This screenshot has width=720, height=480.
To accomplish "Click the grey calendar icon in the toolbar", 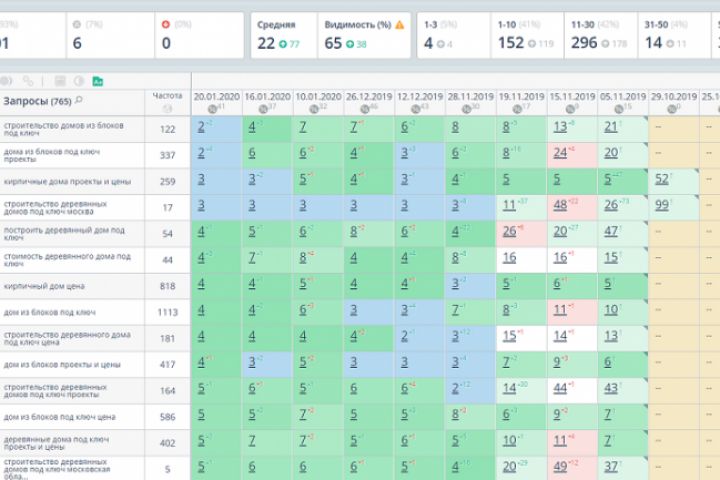I will (x=60, y=81).
